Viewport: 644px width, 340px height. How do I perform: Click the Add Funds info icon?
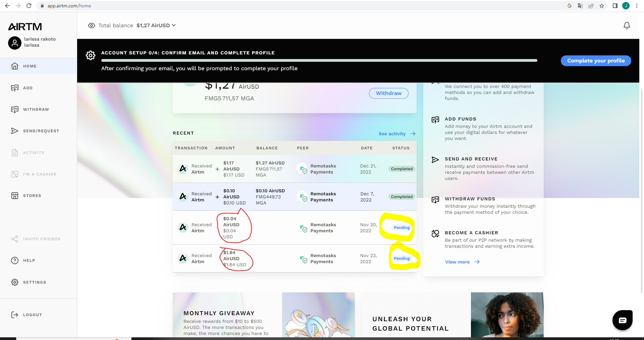[x=435, y=120]
